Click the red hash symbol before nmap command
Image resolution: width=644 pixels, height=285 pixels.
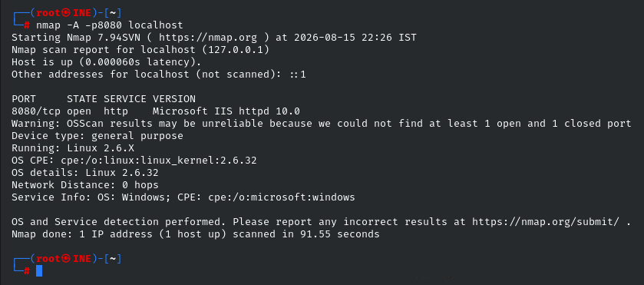tap(27, 25)
